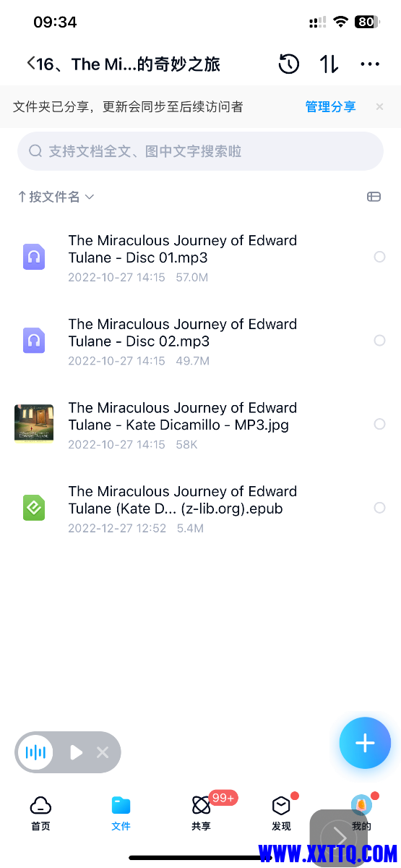Tap the transfer list arrows icon

[x=329, y=64]
